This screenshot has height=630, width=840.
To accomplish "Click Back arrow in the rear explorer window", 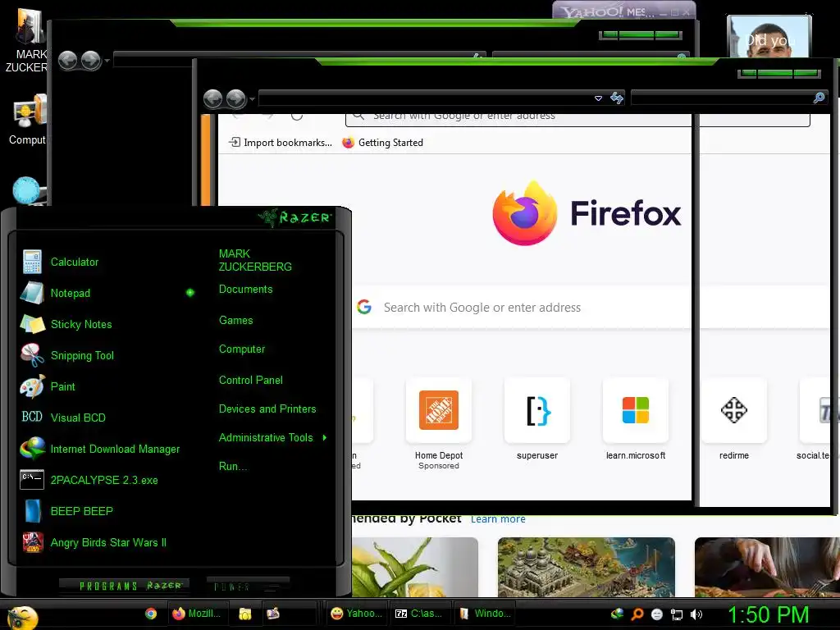I will 67,60.
